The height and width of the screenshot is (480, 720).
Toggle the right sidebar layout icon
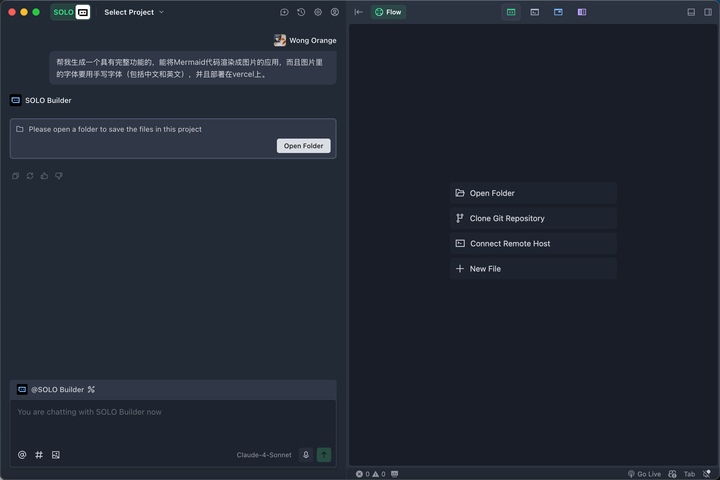tap(708, 12)
